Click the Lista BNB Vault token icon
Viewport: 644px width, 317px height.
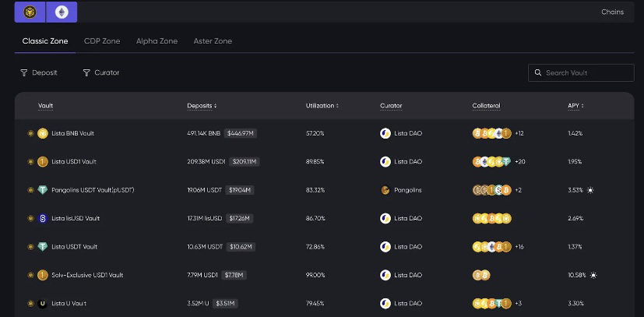pos(43,133)
